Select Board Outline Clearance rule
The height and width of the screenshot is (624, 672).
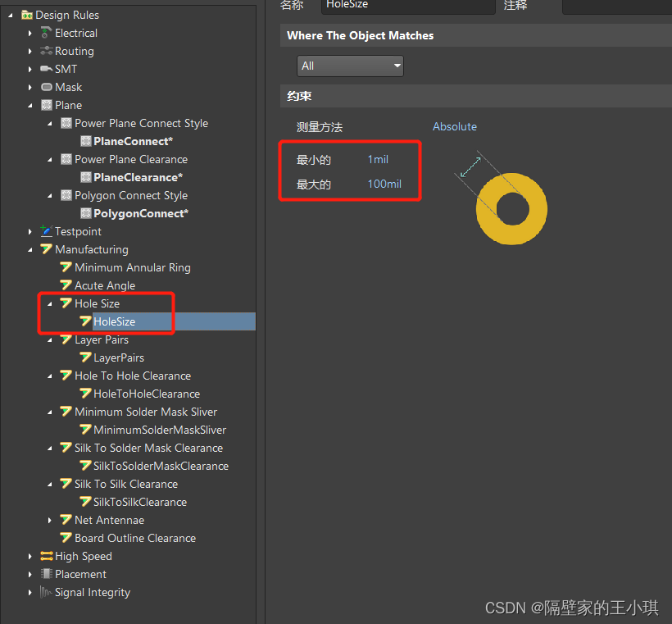point(134,538)
